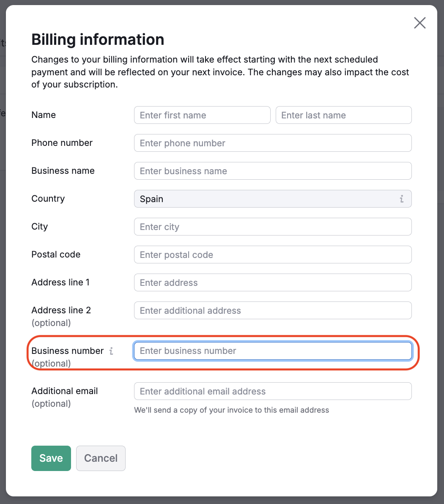Open the Country selector showing Spain

pos(273,199)
